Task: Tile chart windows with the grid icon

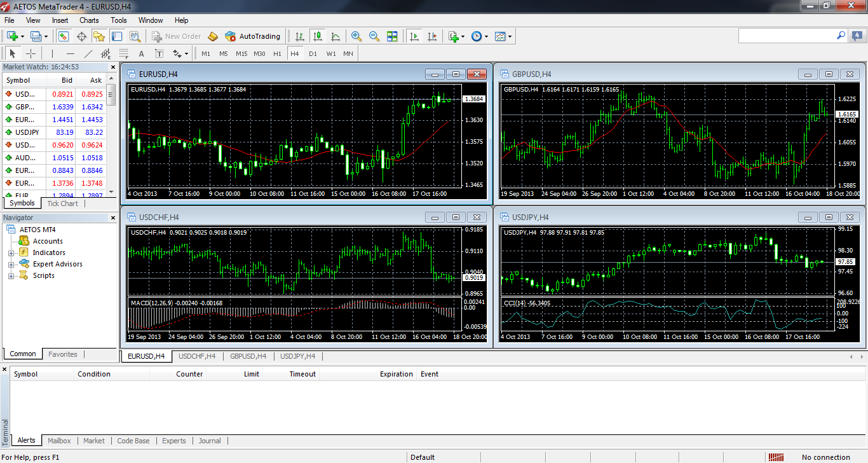Action: click(x=392, y=36)
